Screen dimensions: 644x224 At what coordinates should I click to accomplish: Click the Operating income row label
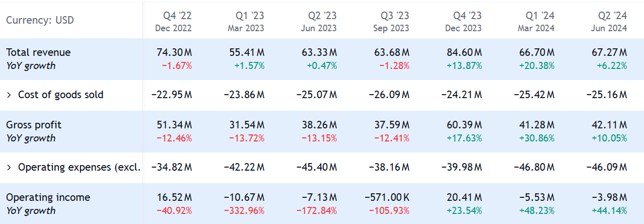pos(48,197)
